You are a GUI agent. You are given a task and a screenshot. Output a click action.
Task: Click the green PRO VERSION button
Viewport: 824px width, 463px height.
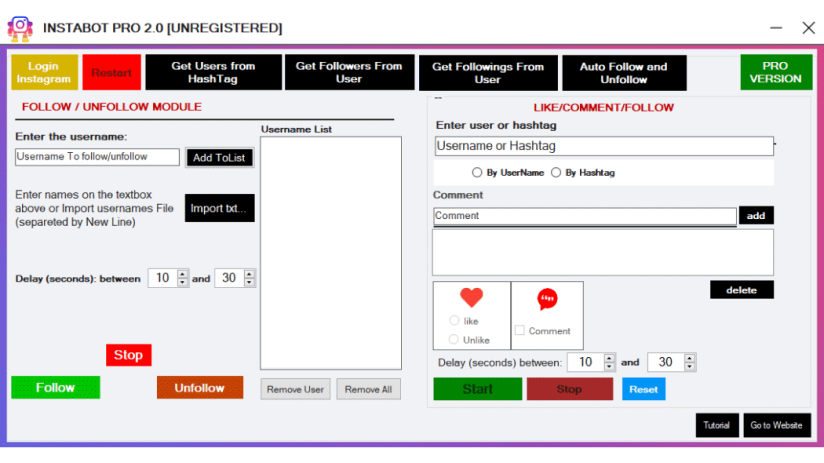click(776, 73)
